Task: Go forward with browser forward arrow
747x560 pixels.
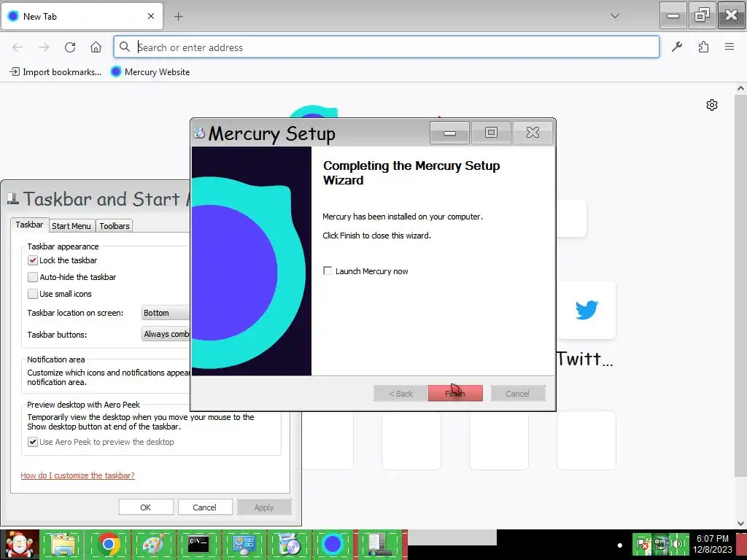Action: tap(44, 47)
